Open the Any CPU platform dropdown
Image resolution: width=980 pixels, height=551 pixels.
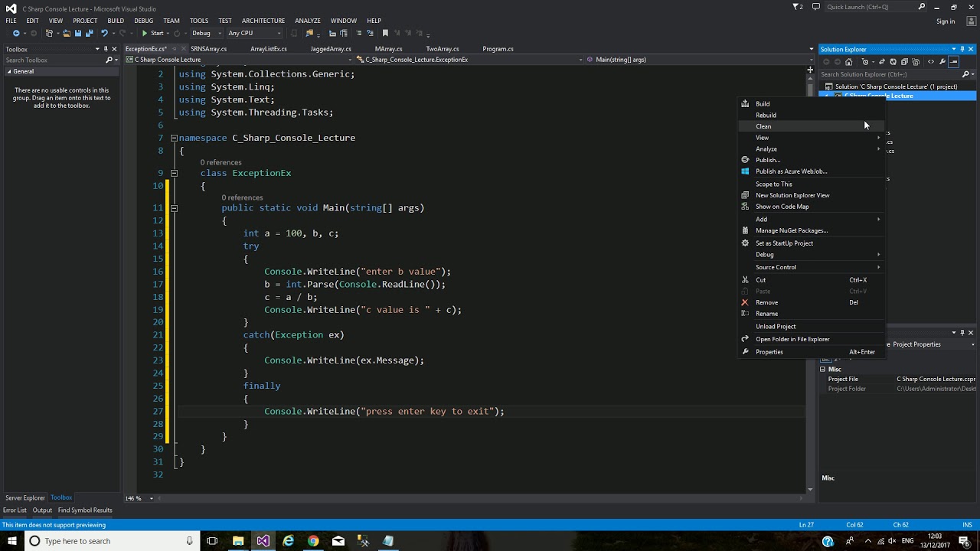pos(254,33)
